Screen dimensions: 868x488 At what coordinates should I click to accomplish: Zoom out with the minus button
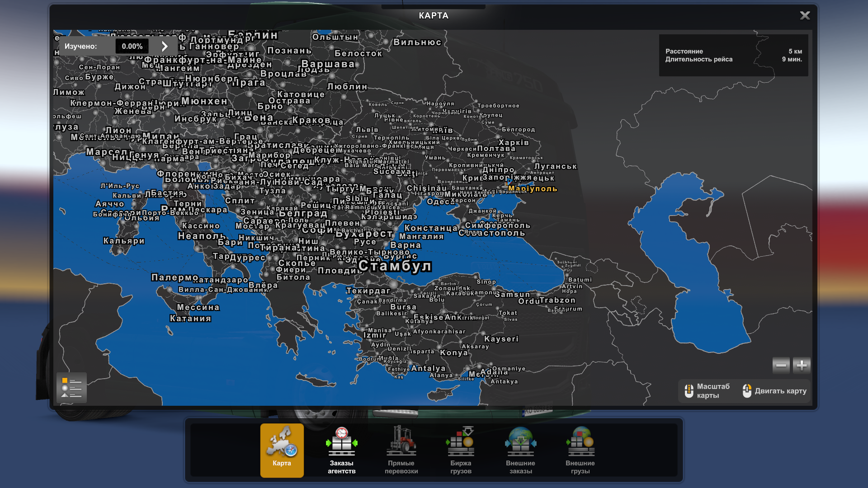click(x=781, y=365)
